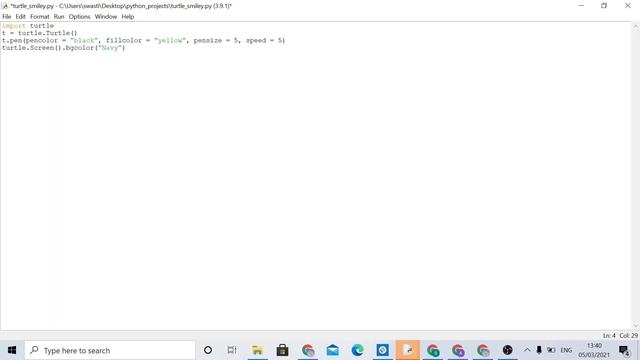Open the Options menu

coord(79,17)
